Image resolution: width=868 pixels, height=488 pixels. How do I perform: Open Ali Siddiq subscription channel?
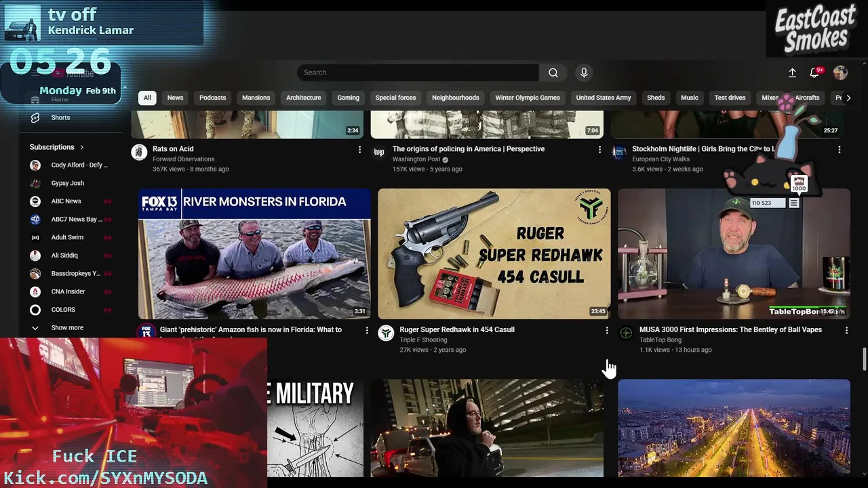pyautogui.click(x=71, y=256)
